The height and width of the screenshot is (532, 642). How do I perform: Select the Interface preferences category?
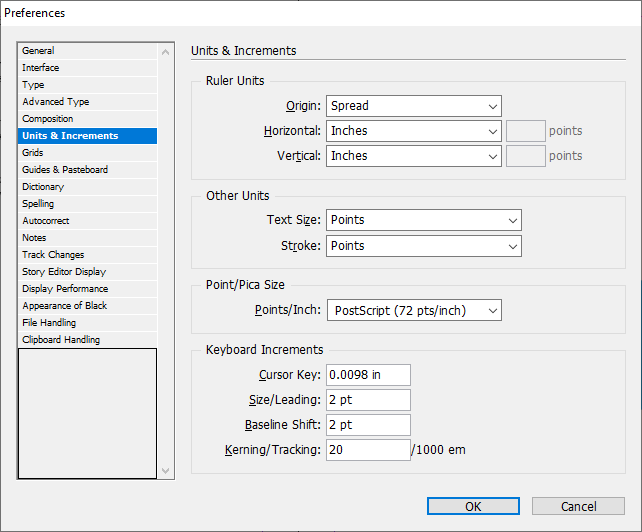pos(87,68)
